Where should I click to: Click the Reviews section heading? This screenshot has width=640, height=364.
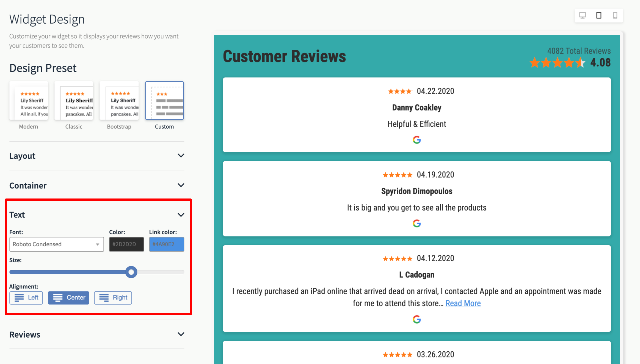[x=25, y=335]
